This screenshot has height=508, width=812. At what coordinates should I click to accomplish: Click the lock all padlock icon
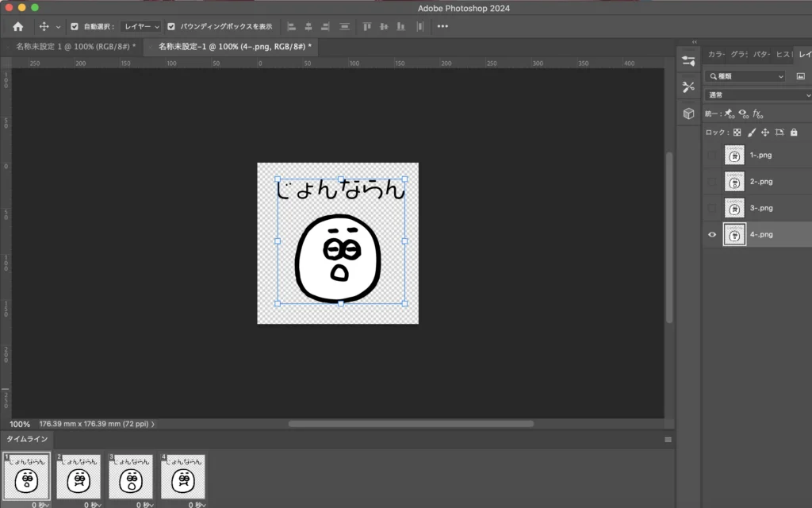tap(794, 133)
